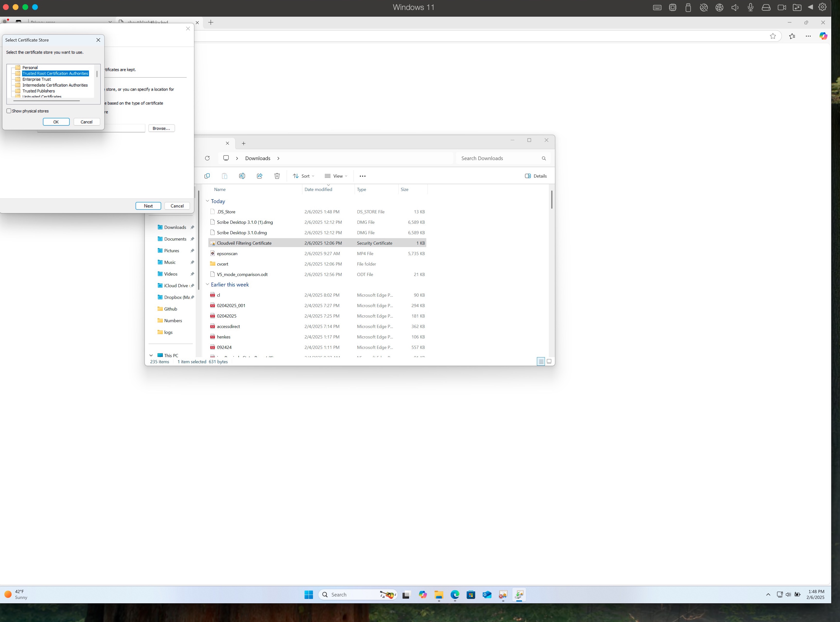Collapse the This PC node in navigation pane
The image size is (840, 622).
click(151, 355)
